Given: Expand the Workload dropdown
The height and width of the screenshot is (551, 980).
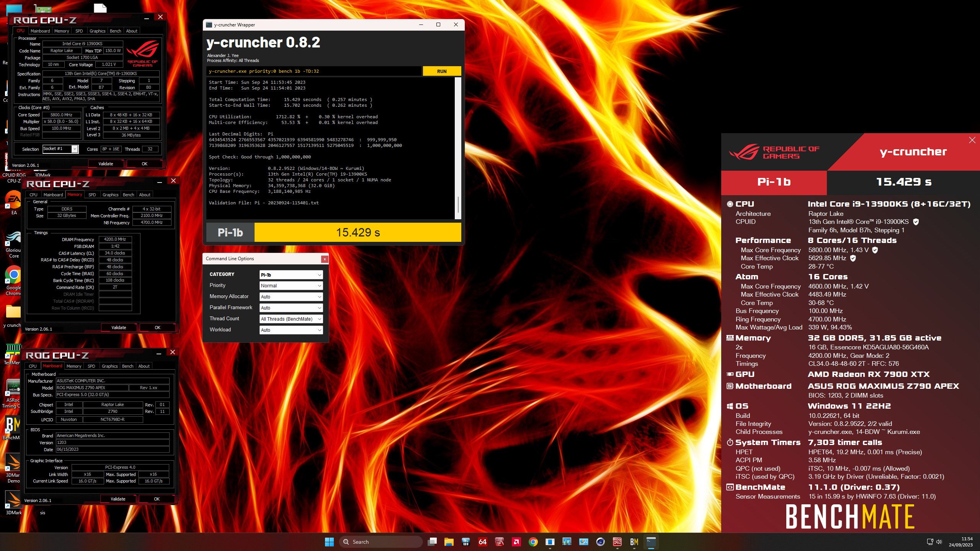Looking at the screenshot, I should [x=291, y=330].
